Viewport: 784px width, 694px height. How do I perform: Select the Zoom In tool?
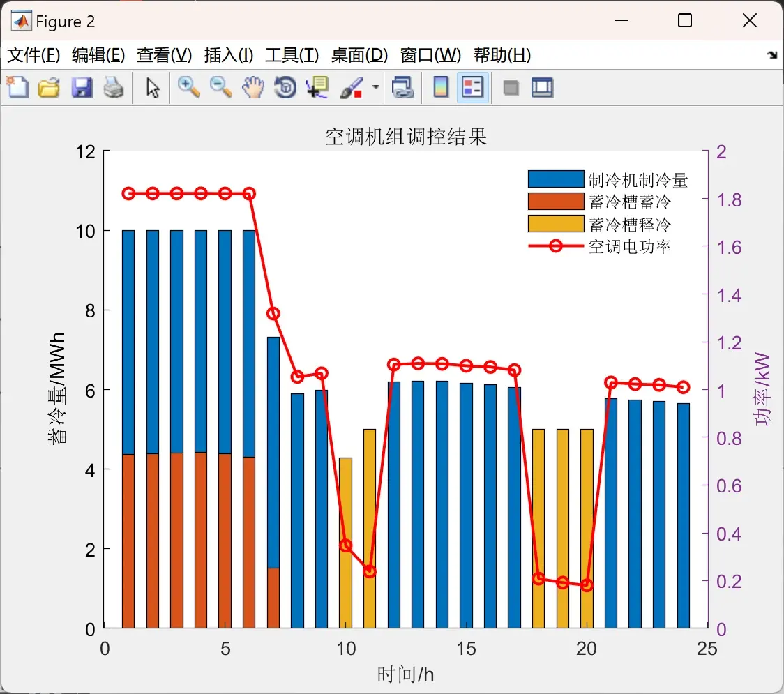click(189, 87)
